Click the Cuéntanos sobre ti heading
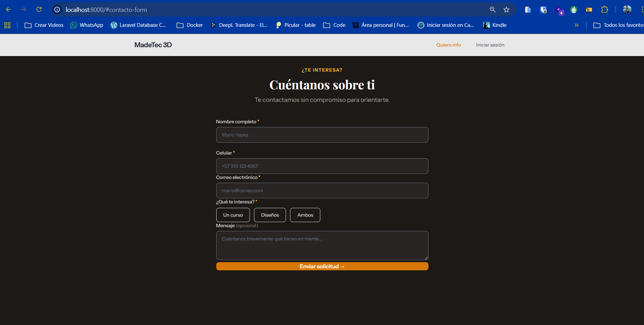 [322, 85]
